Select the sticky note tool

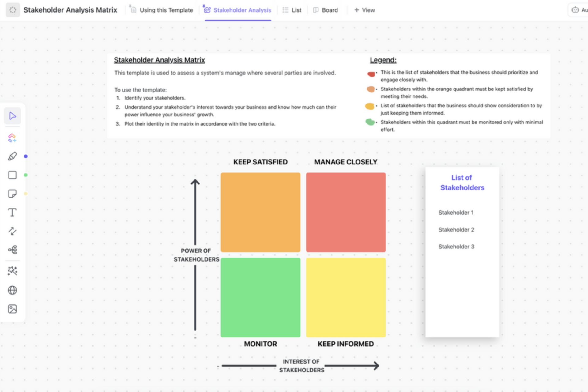pos(12,194)
